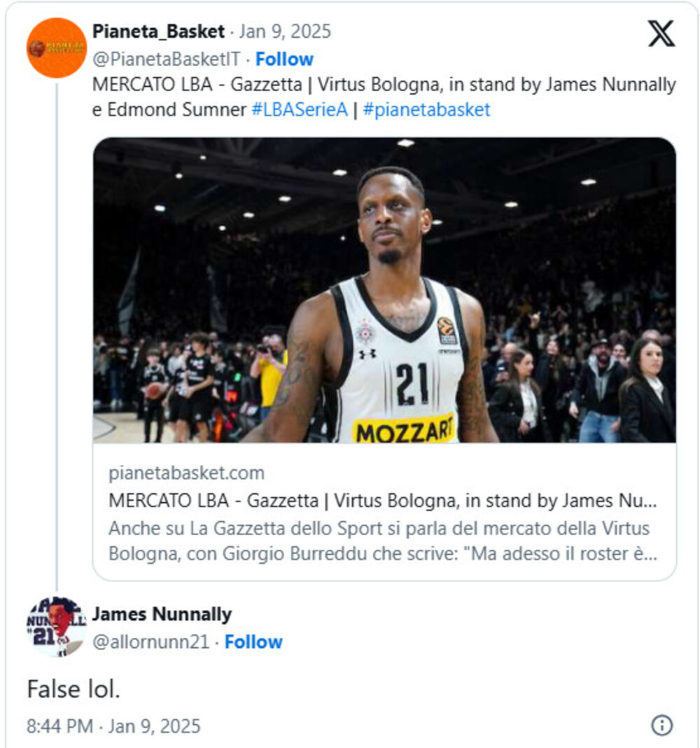The image size is (700, 748).
Task: Open the Pianeta_Basket display name
Action: 158,32
